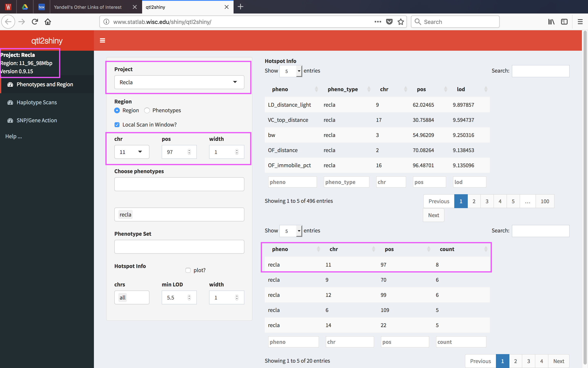
Task: Enable the Hotspot Info plot checkbox
Action: pos(188,270)
